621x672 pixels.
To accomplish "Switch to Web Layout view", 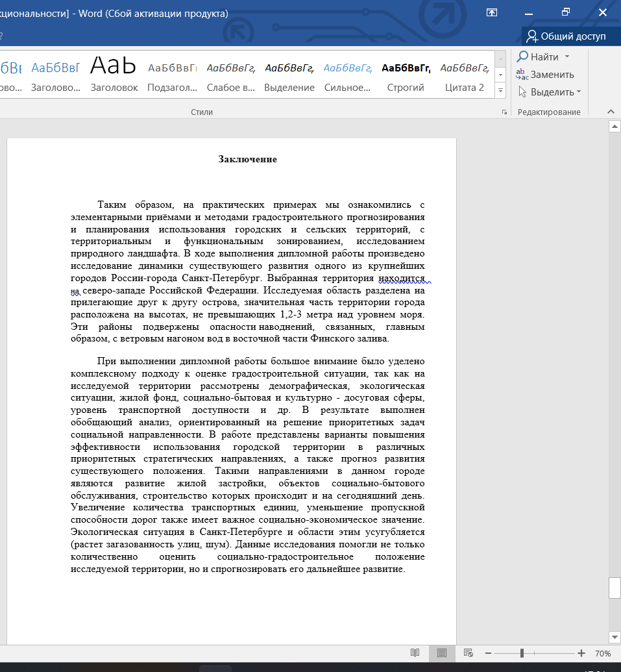I will pos(469,653).
